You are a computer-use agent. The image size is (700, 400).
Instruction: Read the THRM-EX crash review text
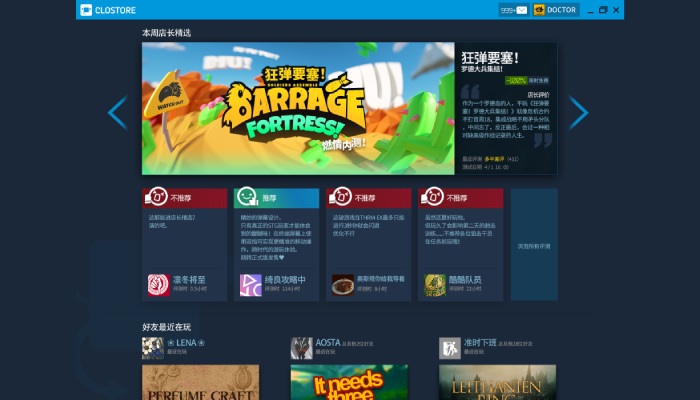368,225
